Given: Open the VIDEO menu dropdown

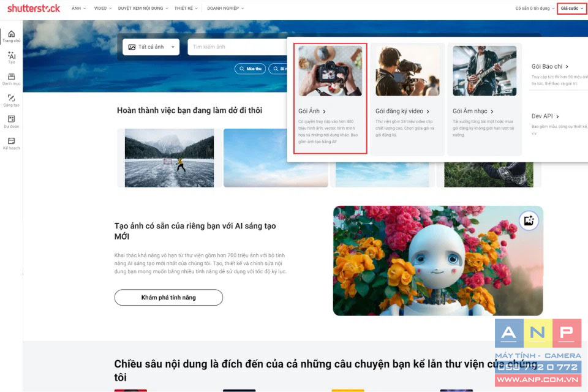Looking at the screenshot, I should pyautogui.click(x=103, y=8).
